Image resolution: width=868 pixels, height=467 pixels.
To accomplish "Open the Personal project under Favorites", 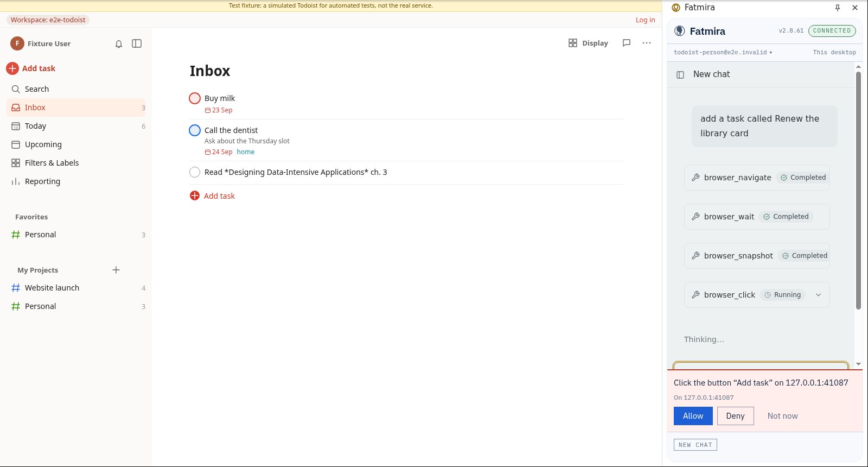I will [76, 235].
